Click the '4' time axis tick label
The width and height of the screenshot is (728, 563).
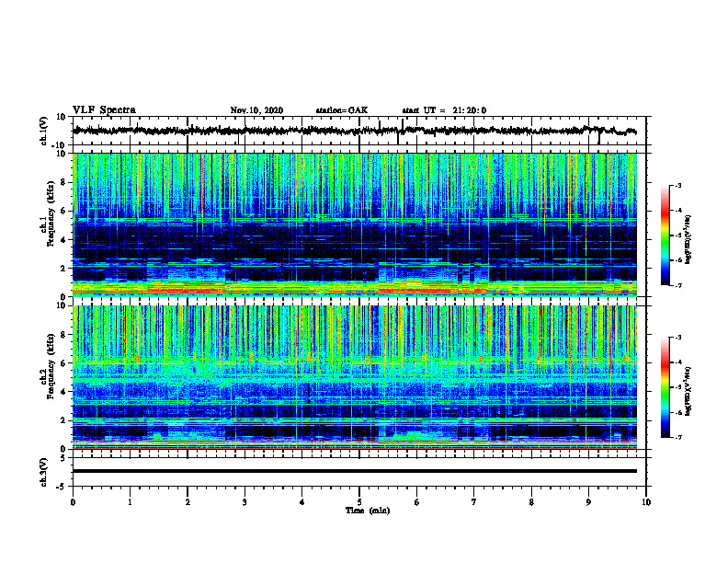[x=301, y=502]
